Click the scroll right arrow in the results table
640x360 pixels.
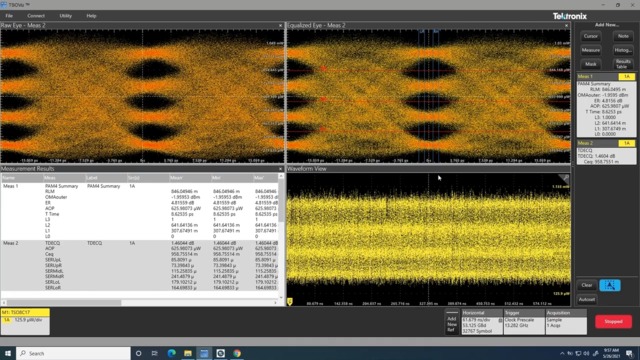tap(276, 302)
